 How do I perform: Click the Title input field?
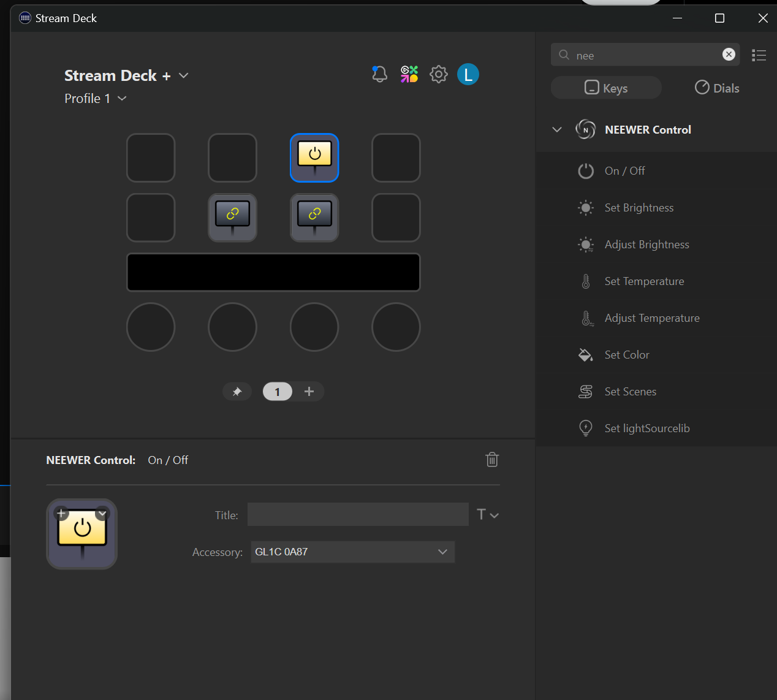point(358,514)
